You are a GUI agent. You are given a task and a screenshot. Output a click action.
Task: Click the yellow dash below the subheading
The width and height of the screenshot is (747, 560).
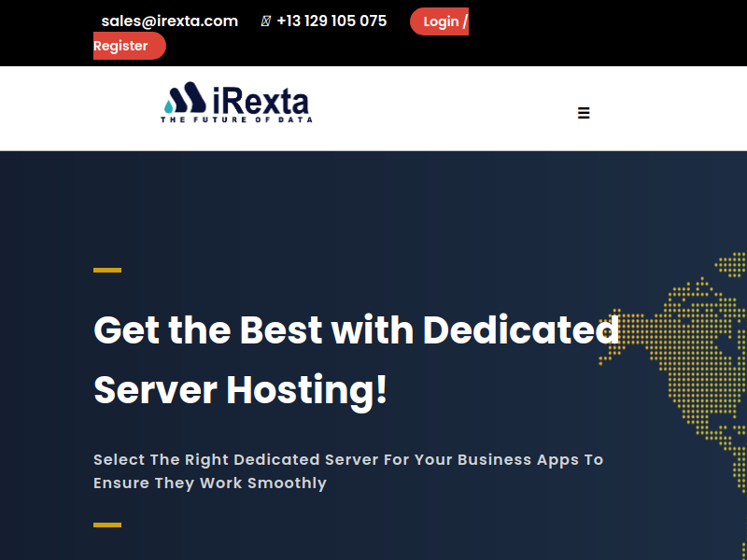[107, 525]
